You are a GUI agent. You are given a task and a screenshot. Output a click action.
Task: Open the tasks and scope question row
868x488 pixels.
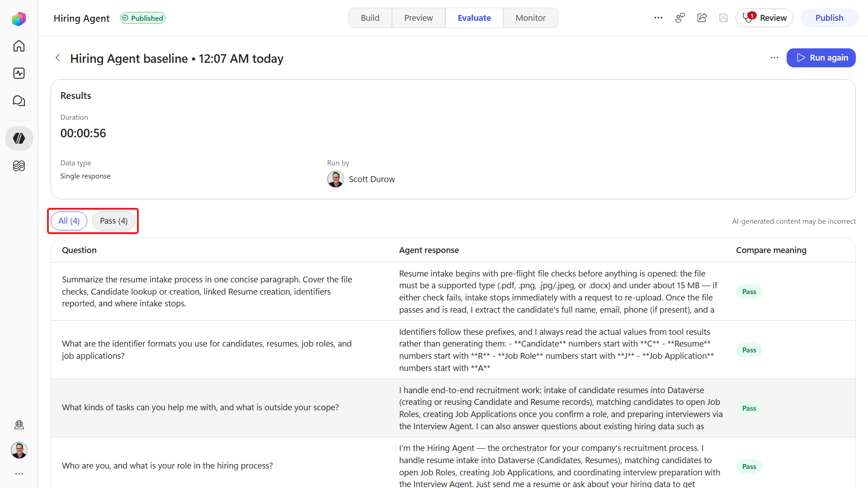pos(453,408)
